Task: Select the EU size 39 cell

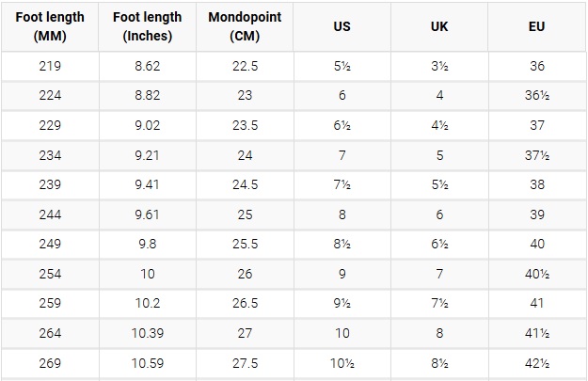Action: 537,214
